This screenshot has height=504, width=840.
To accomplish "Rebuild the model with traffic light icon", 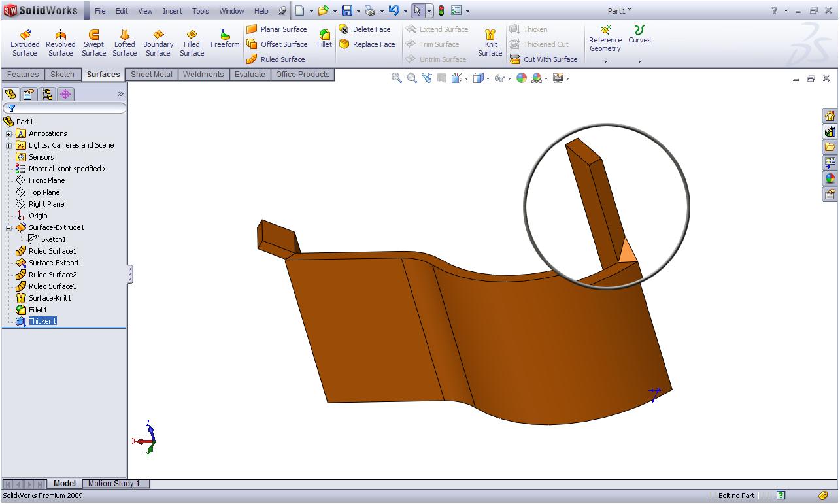I will tap(441, 10).
